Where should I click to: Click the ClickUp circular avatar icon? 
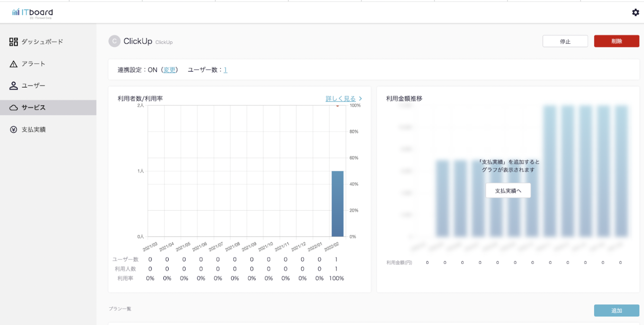pos(114,41)
